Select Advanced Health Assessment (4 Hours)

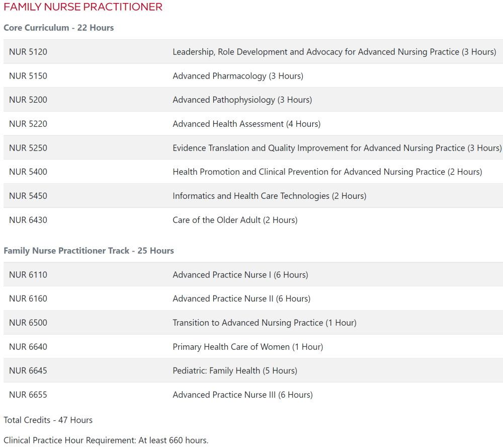pos(246,124)
